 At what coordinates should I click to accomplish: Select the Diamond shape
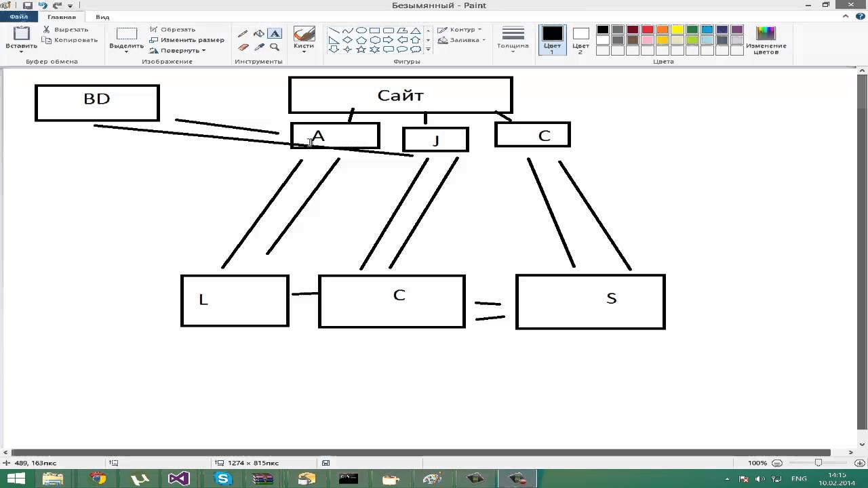point(348,40)
